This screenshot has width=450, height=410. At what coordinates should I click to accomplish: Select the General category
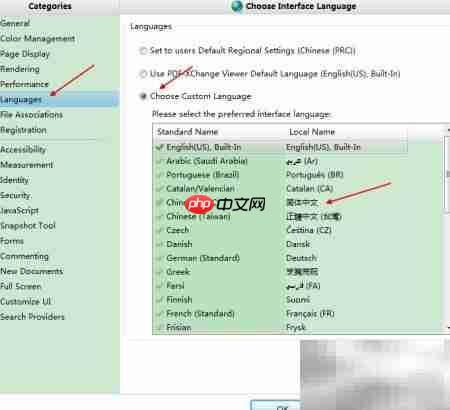click(x=15, y=23)
